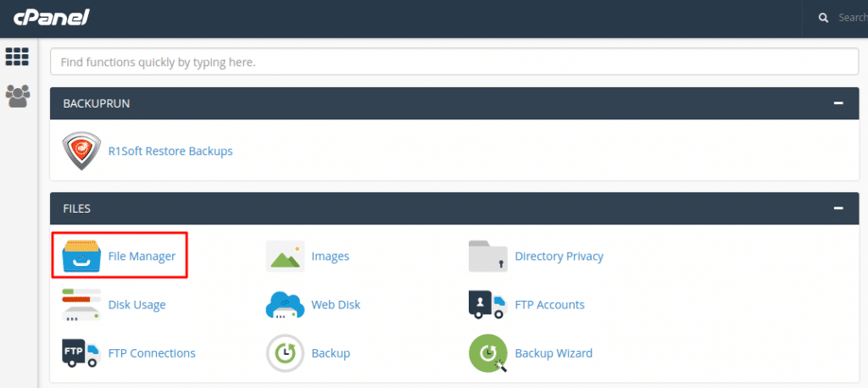The width and height of the screenshot is (868, 388).
Task: Click the Images picture icon
Action: 285,257
